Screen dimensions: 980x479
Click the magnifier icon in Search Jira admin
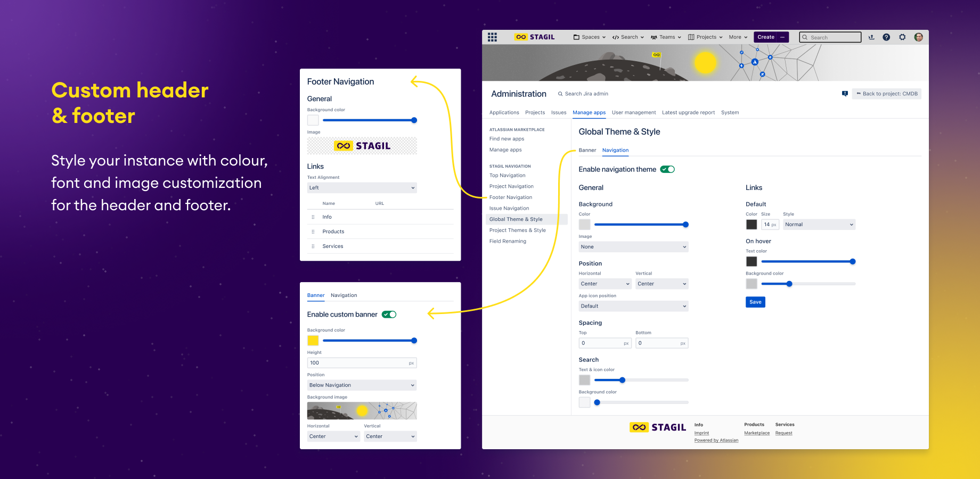click(560, 94)
